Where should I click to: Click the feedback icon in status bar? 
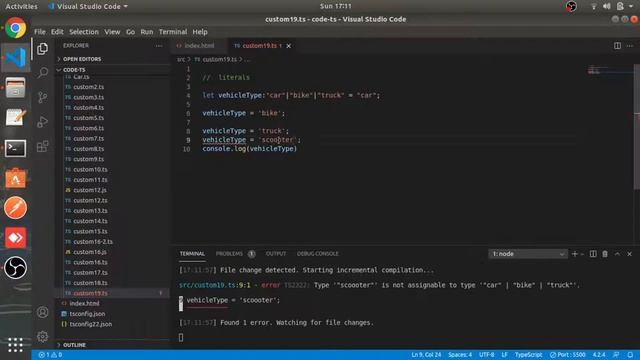coord(616,355)
